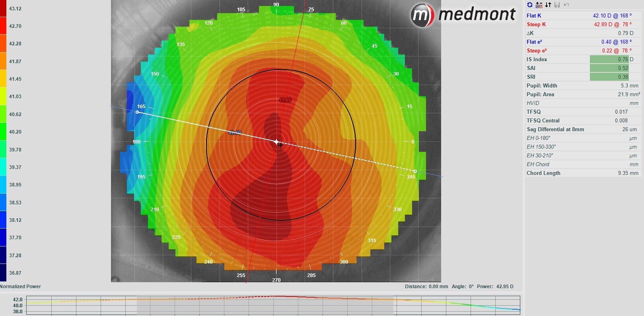Click the 41.45 yellow-orange legend swatch

[3, 79]
